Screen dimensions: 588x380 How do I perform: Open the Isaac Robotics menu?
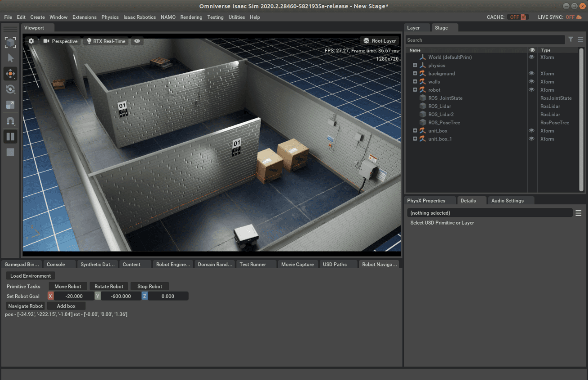coord(140,17)
